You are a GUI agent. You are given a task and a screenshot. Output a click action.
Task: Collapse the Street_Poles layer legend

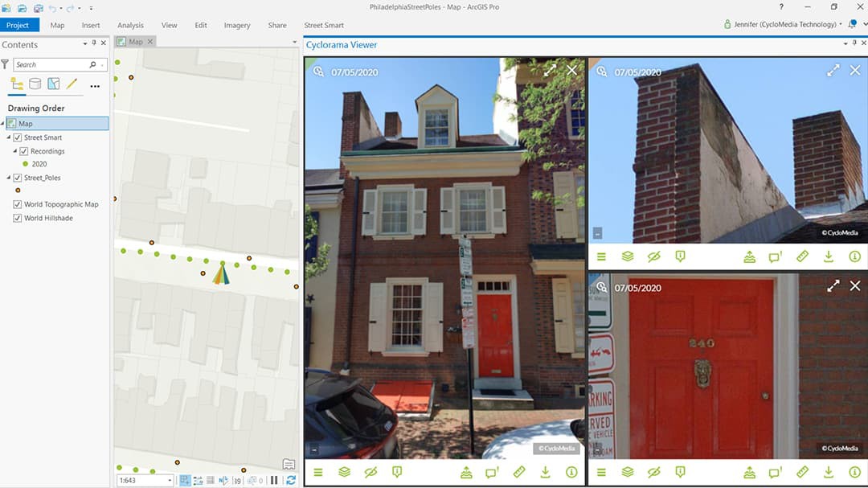(8, 178)
